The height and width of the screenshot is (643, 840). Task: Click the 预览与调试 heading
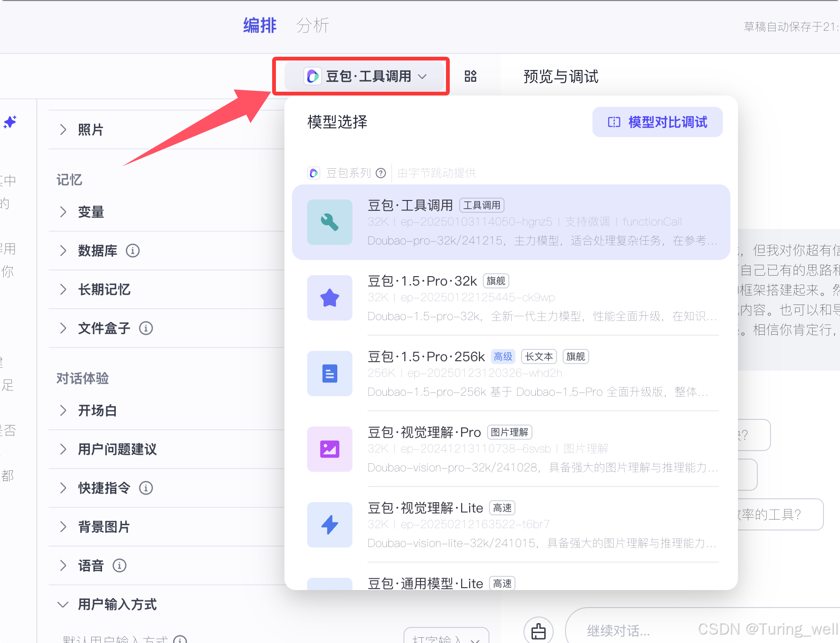coord(561,76)
